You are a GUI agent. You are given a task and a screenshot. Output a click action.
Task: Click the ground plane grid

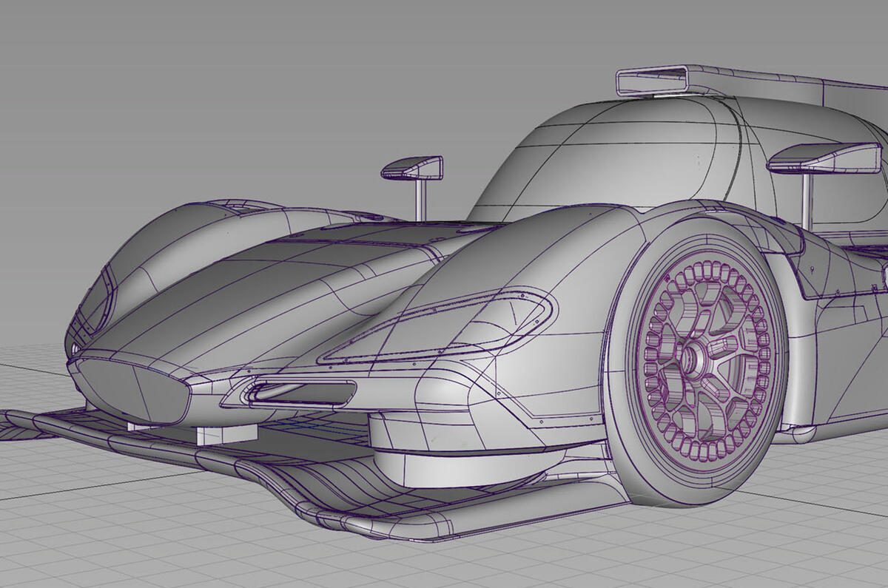[x=111, y=540]
